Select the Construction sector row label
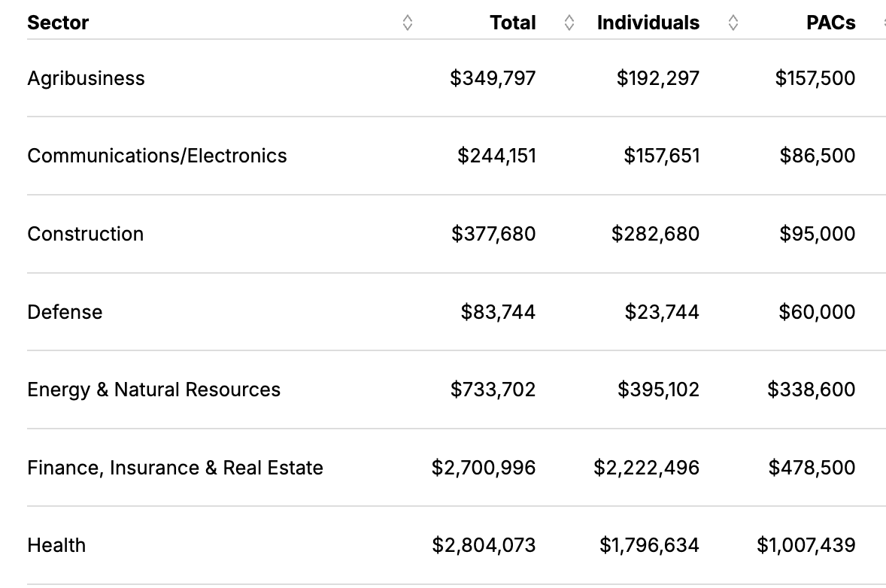This screenshot has width=886, height=588. coord(85,234)
